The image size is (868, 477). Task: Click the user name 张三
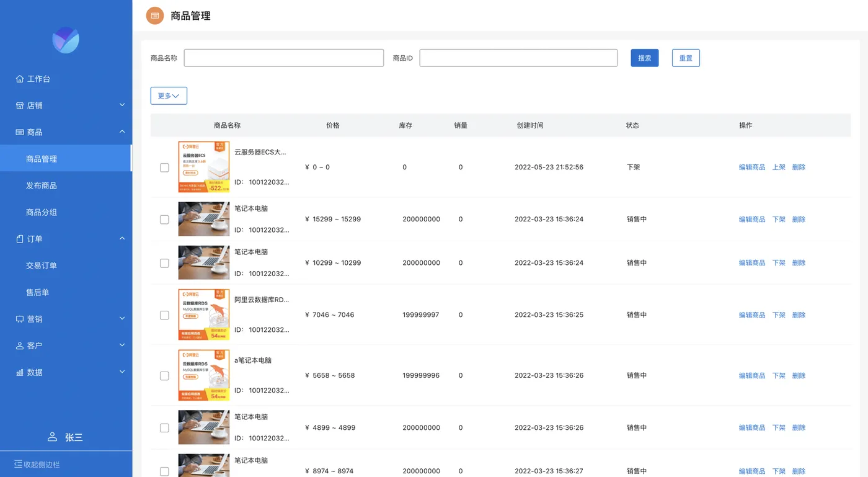(x=74, y=437)
